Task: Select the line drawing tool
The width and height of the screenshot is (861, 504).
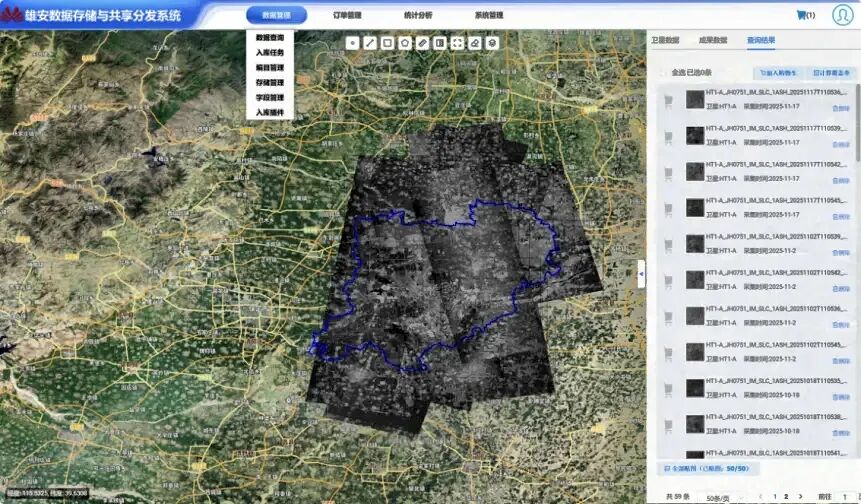Action: (370, 43)
